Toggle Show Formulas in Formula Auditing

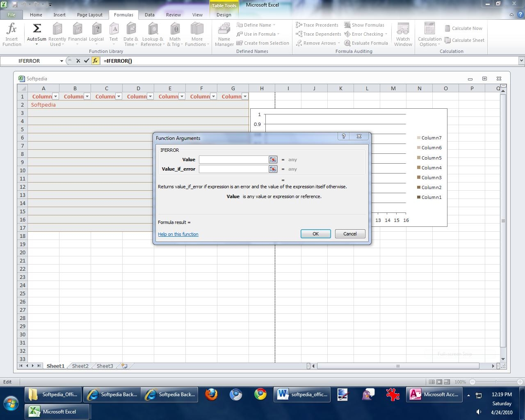[x=364, y=25]
